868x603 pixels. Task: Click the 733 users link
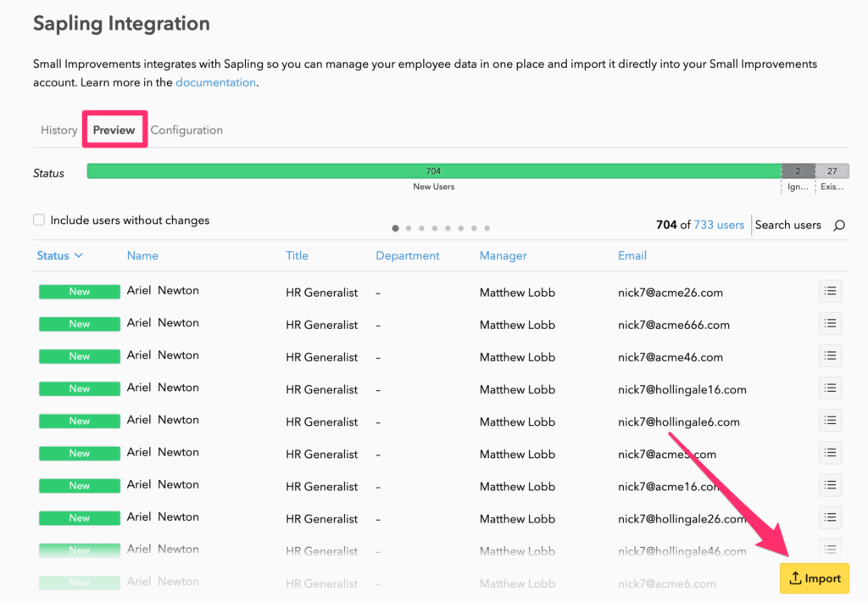(x=719, y=225)
